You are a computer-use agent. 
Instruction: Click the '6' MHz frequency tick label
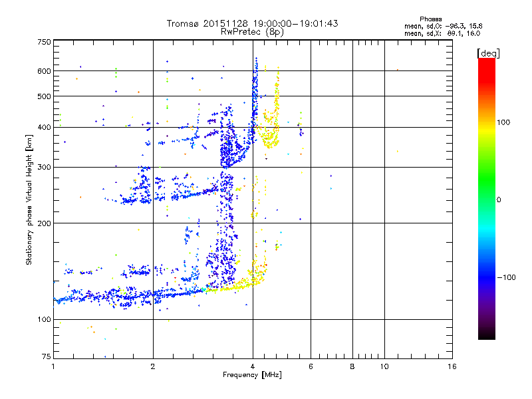pos(311,366)
